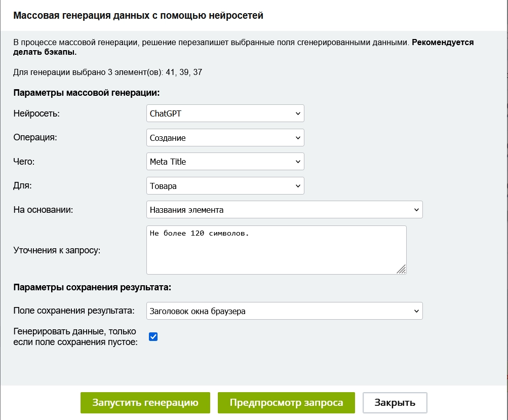The width and height of the screenshot is (508, 420).
Task: Click the Запустить генерацию button
Action: pos(145,403)
